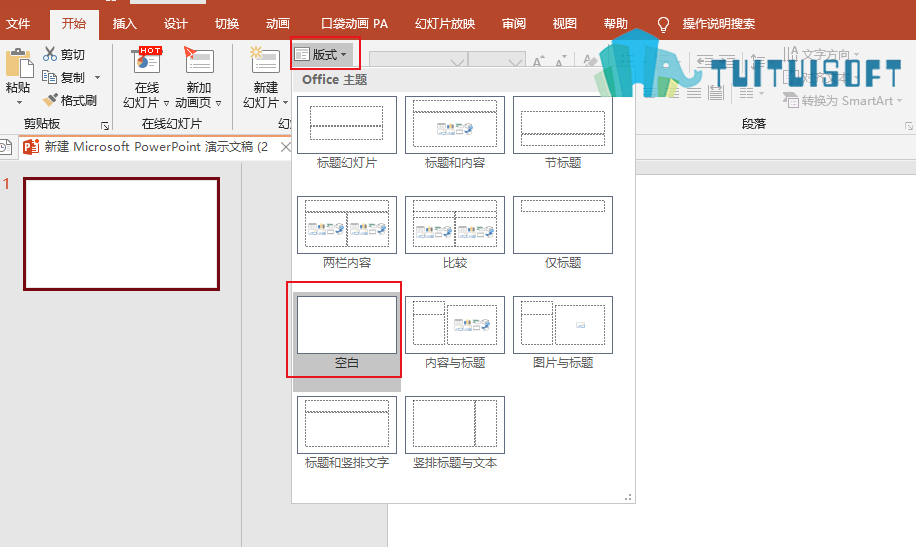916x547 pixels.
Task: Select the Cut scissors icon
Action: pos(50,54)
